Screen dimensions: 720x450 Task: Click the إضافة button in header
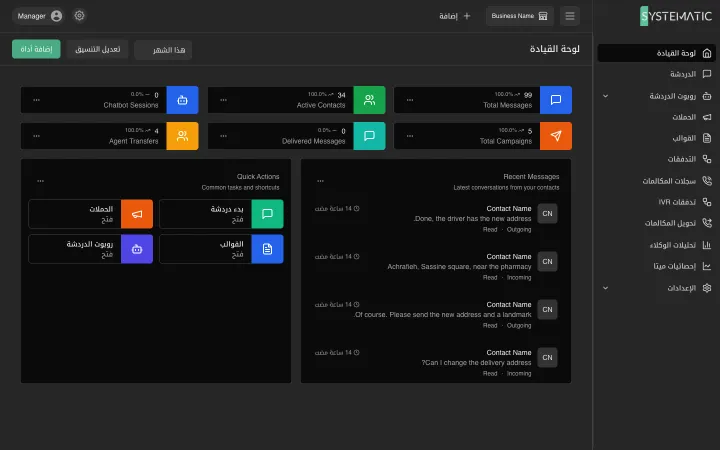coord(455,16)
